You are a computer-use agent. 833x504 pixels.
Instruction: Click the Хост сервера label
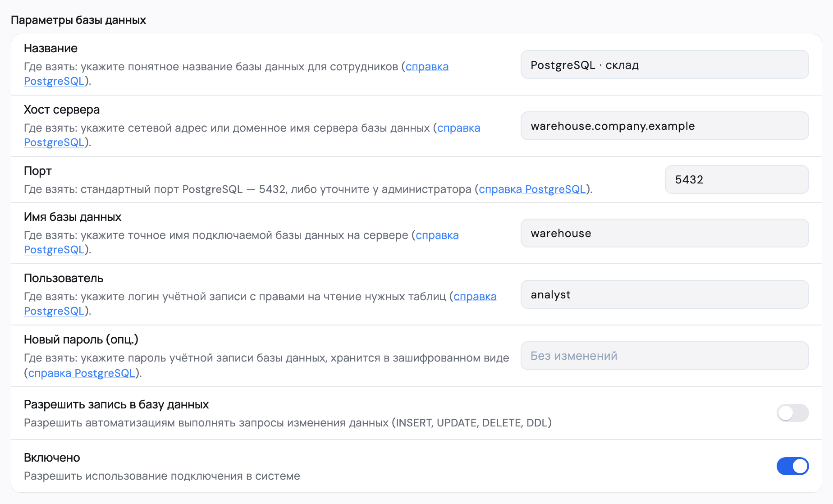point(62,110)
